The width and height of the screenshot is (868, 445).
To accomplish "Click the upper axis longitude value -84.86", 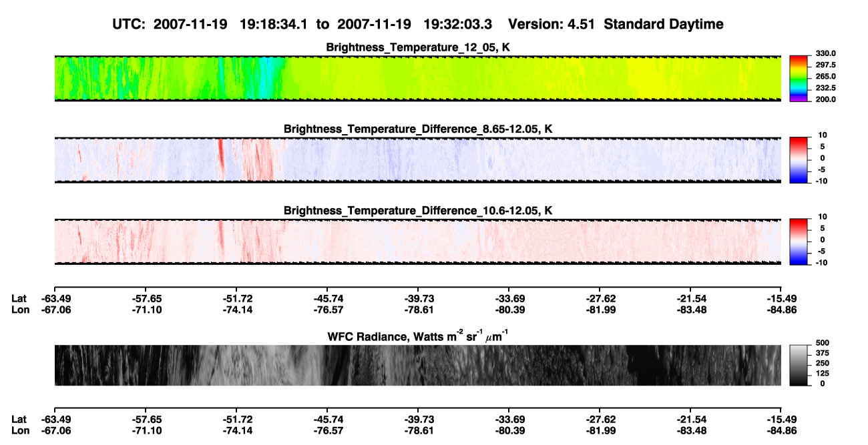I will point(782,310).
